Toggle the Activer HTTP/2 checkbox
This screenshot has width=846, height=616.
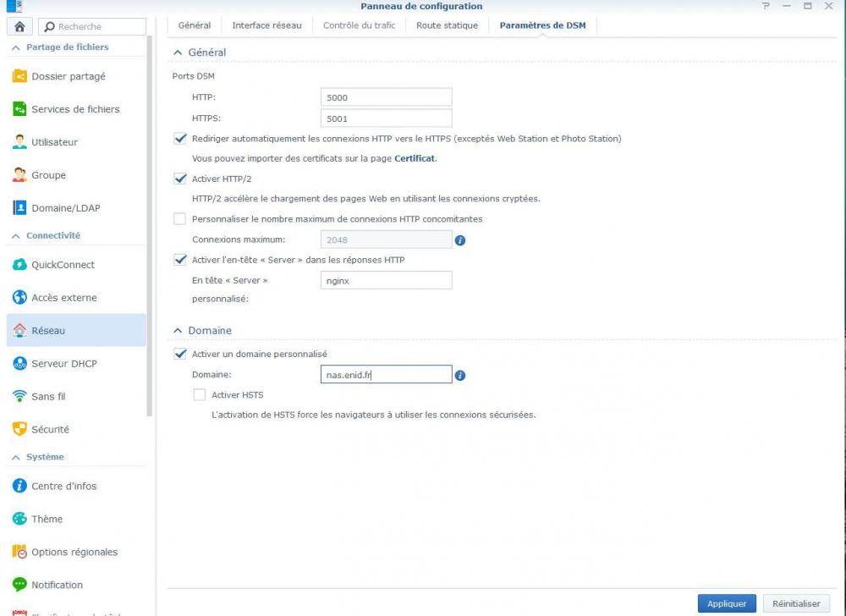pyautogui.click(x=179, y=179)
